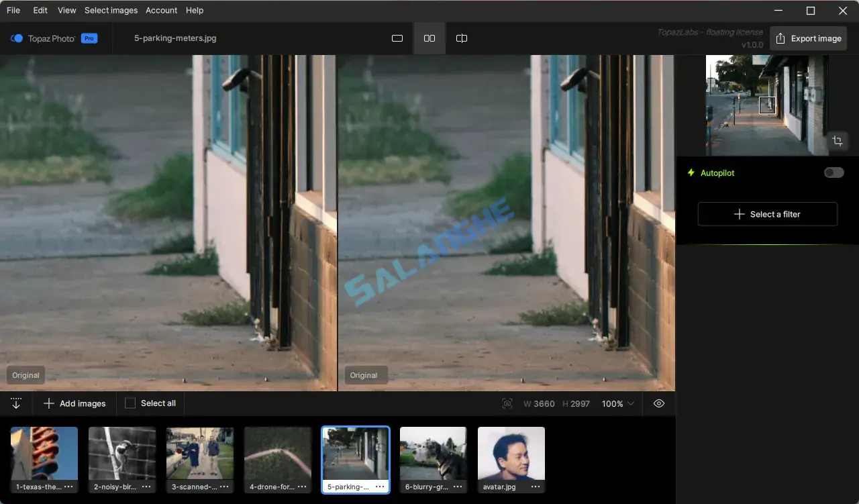Click the frame-center icon beside the image dimensions
The image size is (859, 504).
(x=507, y=403)
